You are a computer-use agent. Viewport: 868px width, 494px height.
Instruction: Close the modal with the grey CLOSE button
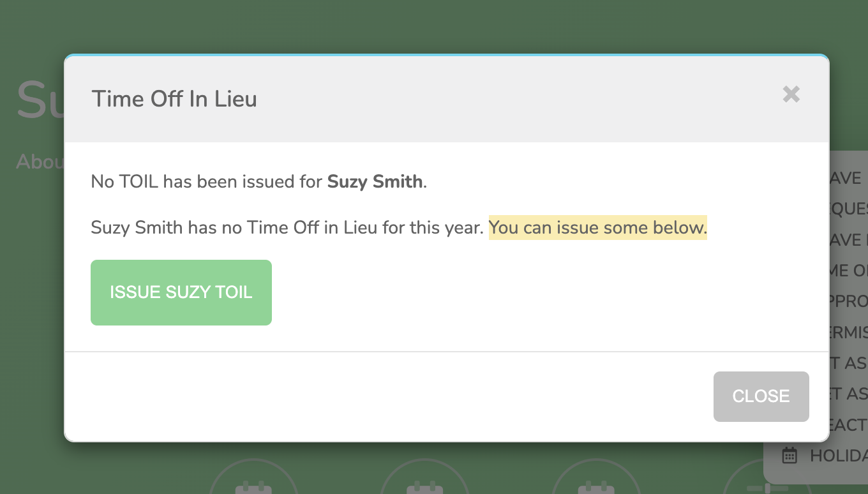tap(761, 396)
